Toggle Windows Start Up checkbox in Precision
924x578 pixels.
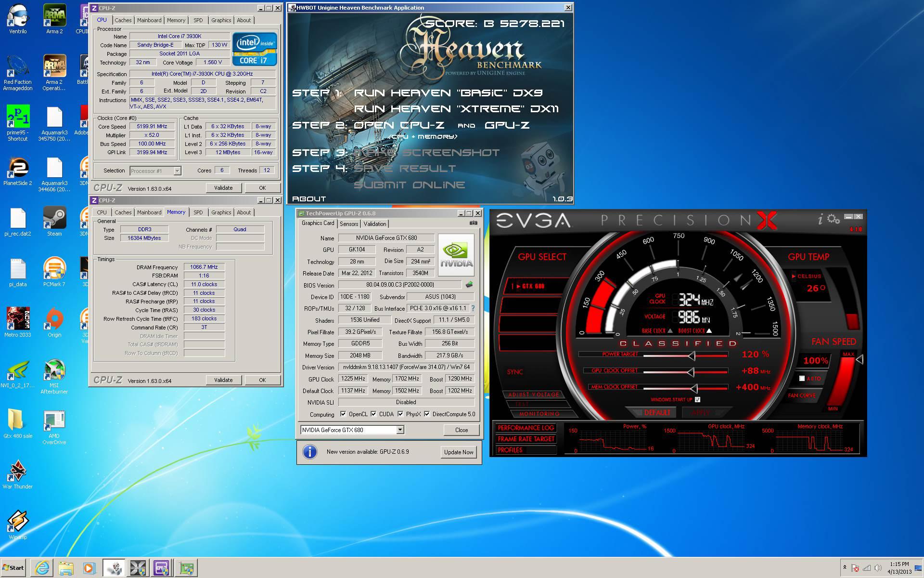point(698,399)
